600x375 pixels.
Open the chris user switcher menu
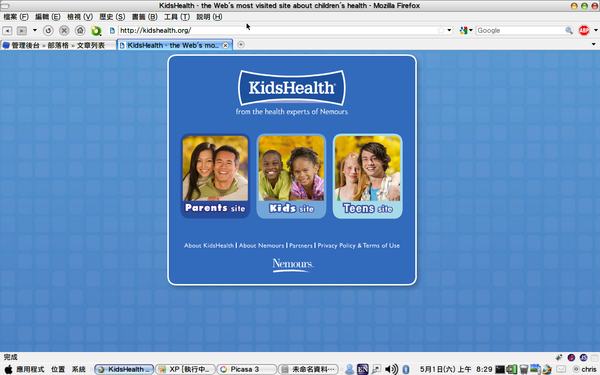tap(585, 369)
